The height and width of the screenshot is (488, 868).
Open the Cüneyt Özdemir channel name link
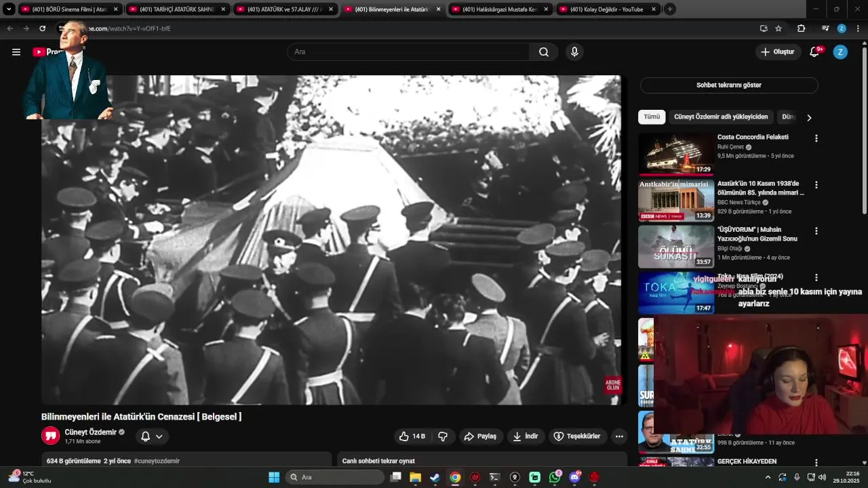(x=90, y=432)
